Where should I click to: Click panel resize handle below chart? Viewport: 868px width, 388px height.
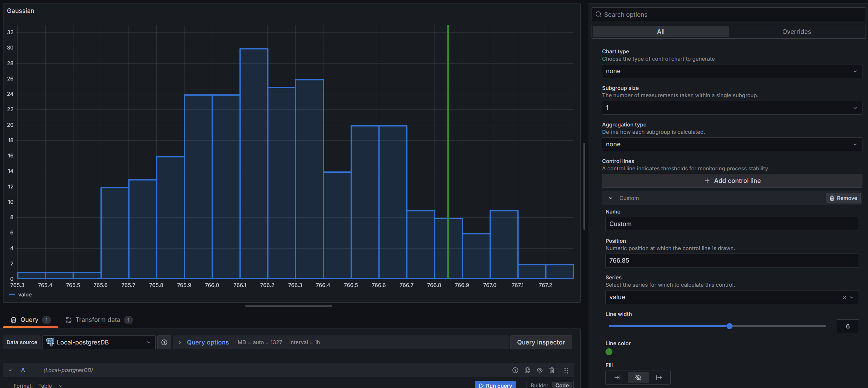(289, 306)
